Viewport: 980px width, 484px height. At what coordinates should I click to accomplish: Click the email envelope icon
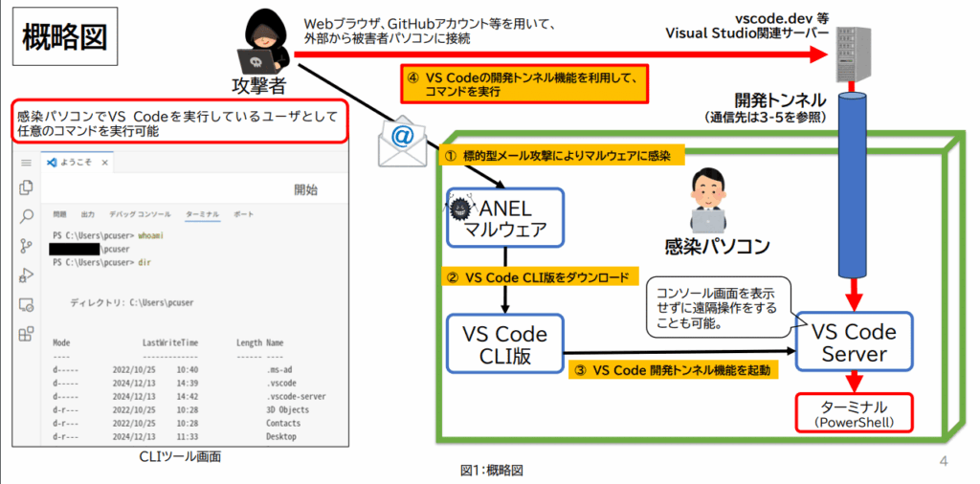click(403, 143)
